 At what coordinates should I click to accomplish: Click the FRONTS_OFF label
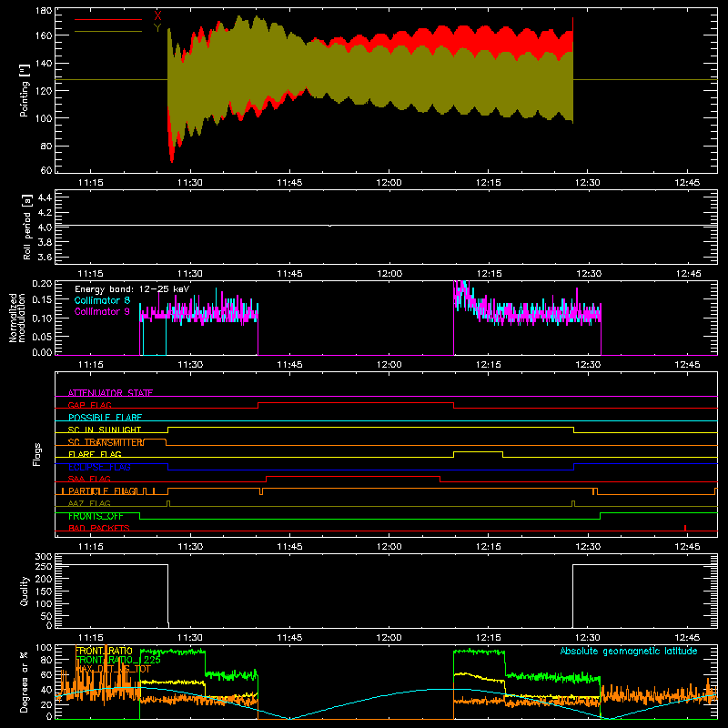[x=96, y=516]
